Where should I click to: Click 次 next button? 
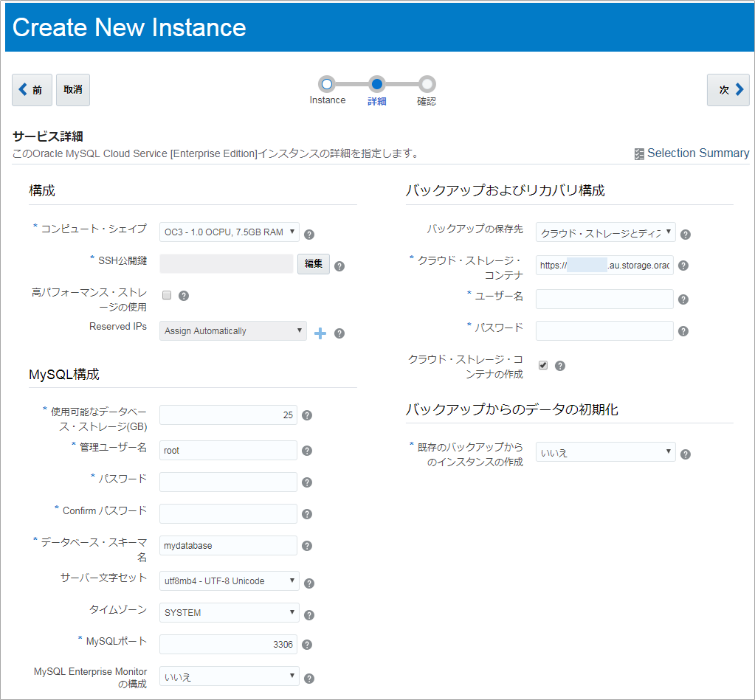pyautogui.click(x=728, y=90)
